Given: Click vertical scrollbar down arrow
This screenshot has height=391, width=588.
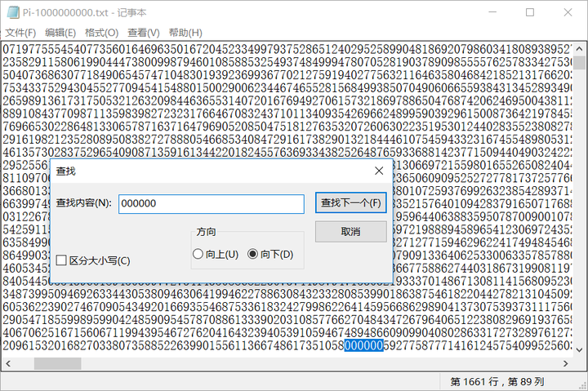Looking at the screenshot, I should pyautogui.click(x=579, y=350).
